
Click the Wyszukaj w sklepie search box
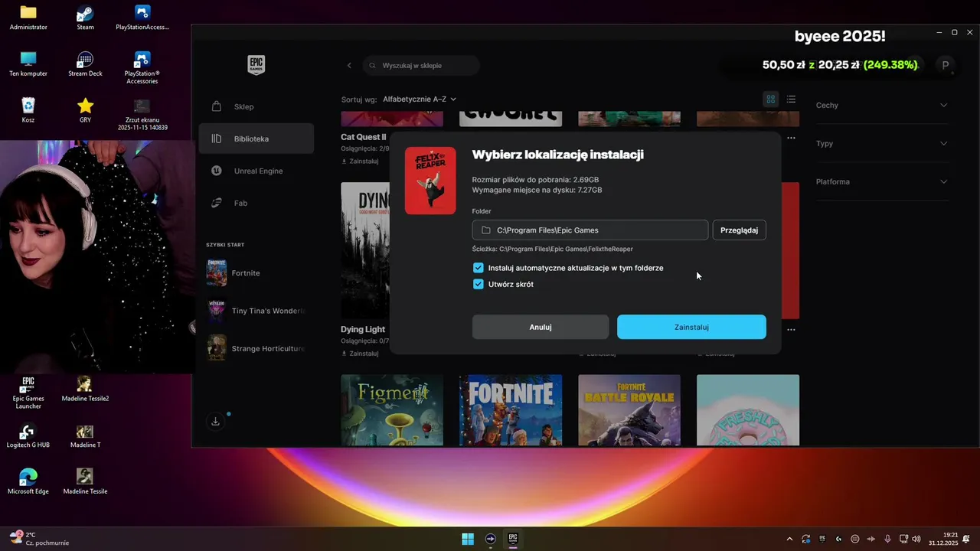click(421, 66)
